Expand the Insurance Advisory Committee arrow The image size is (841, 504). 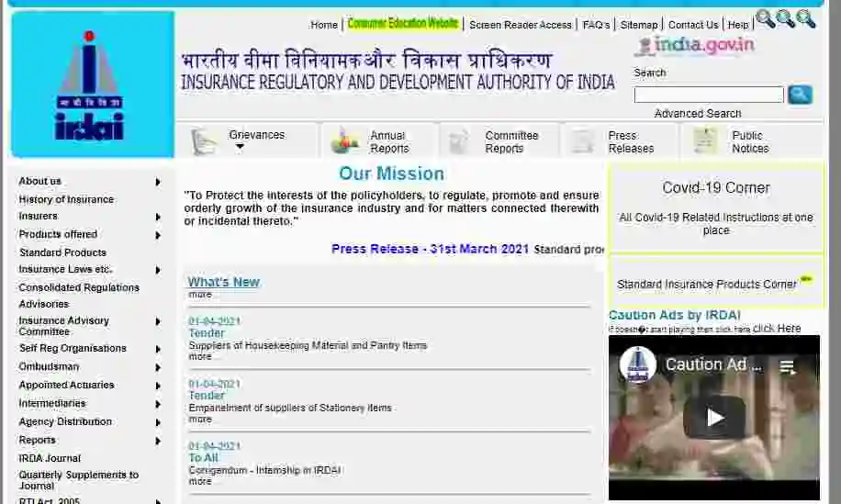point(158,321)
